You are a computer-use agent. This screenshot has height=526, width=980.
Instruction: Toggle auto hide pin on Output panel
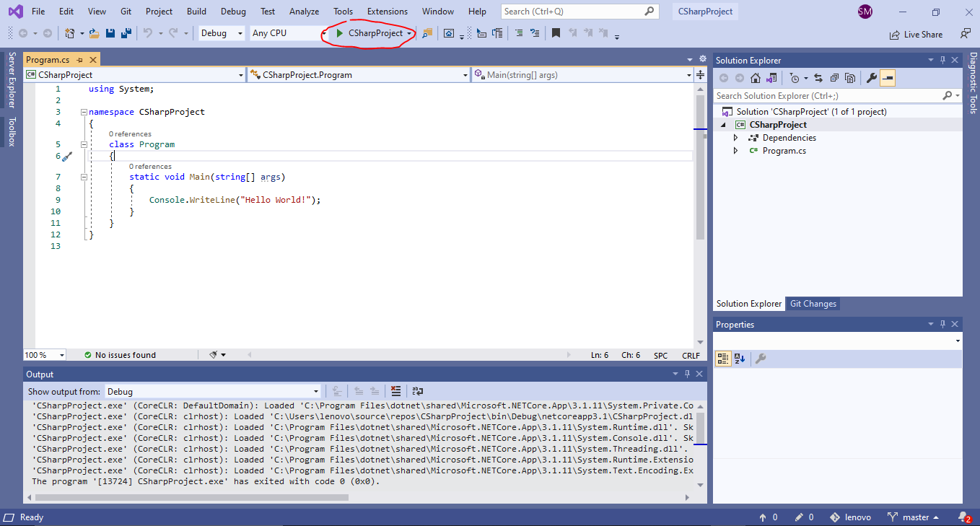click(x=687, y=374)
